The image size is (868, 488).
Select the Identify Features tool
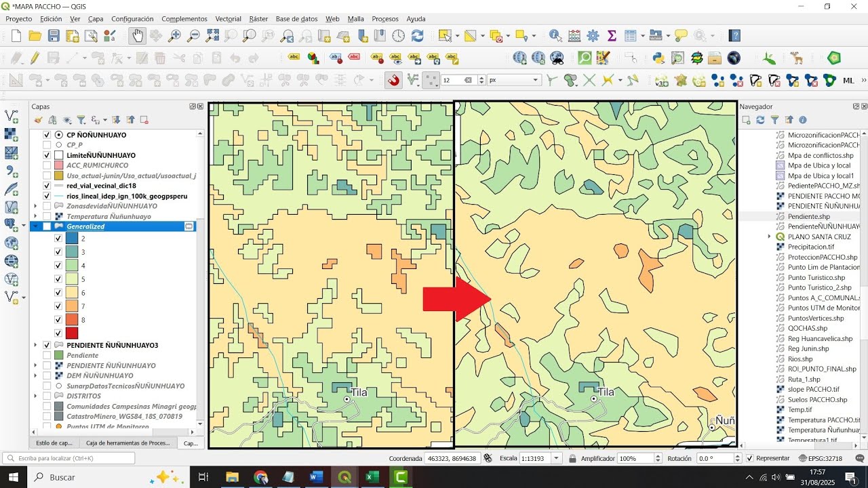click(555, 36)
